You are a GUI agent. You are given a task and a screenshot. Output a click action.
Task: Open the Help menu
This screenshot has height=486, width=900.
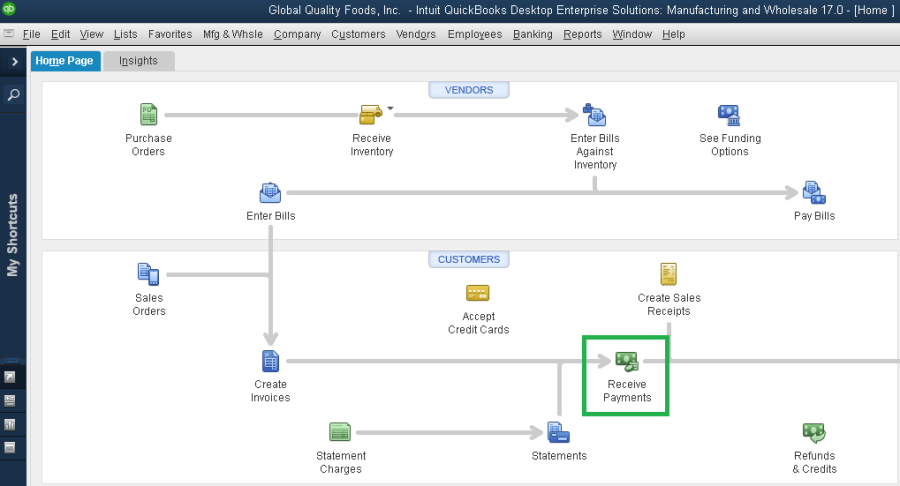[x=673, y=34]
